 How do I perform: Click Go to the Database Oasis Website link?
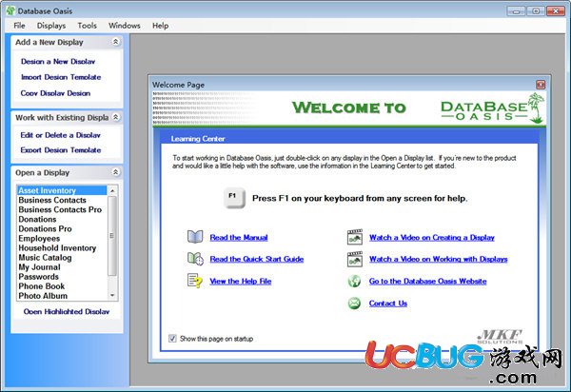[427, 281]
